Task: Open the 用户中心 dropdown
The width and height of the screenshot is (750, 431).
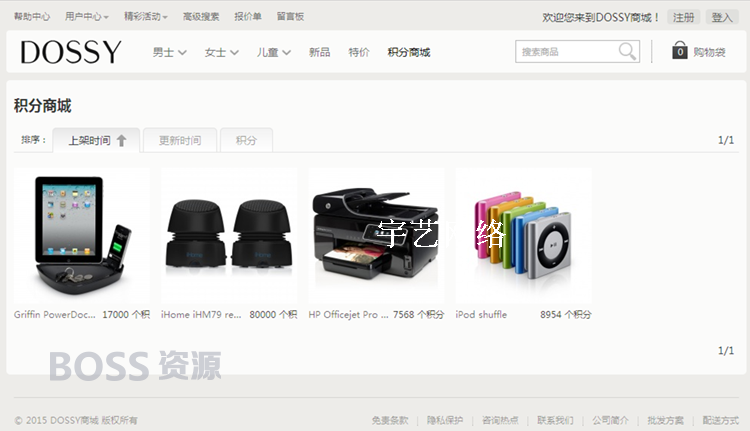Action: tap(87, 17)
